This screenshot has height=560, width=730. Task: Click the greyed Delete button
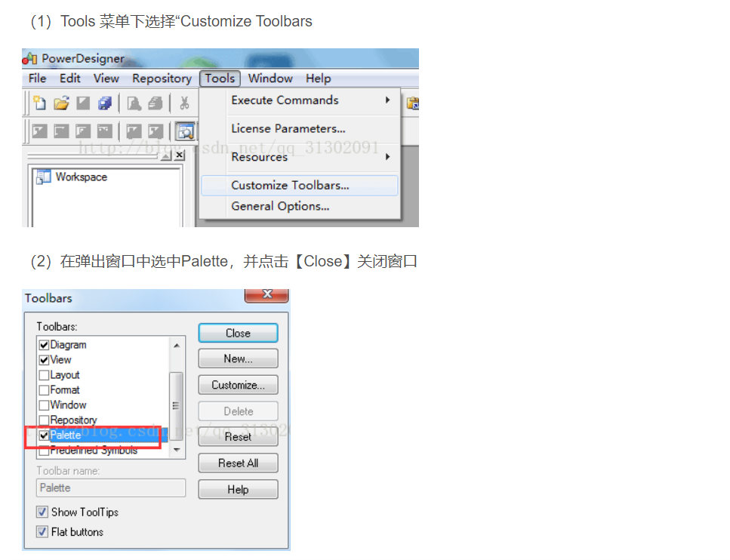(238, 411)
